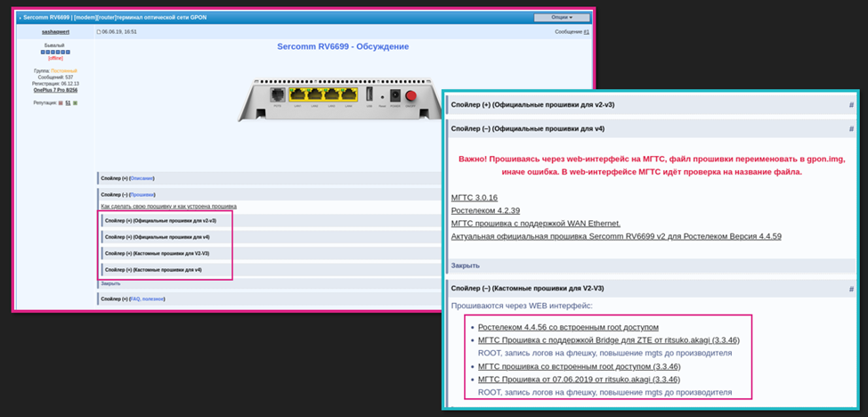Click the OnePlus 7 Pro 8/256 device link
Viewport: 868px width, 417px height.
point(55,90)
